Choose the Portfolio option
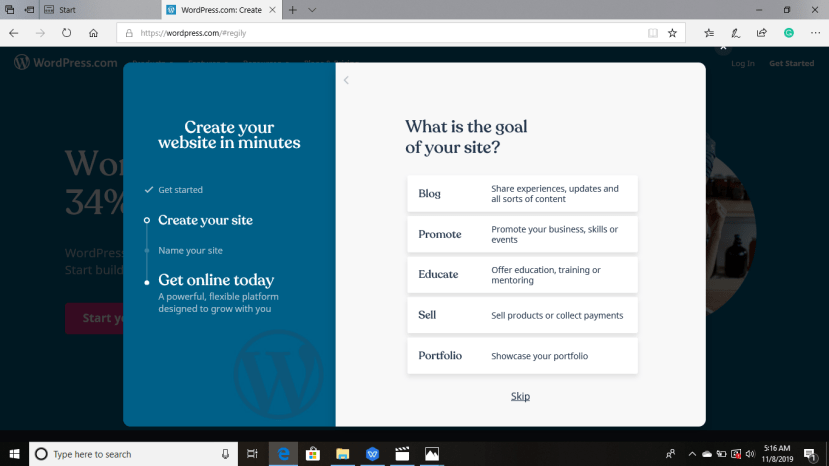Image resolution: width=829 pixels, height=466 pixels. pyautogui.click(x=522, y=356)
